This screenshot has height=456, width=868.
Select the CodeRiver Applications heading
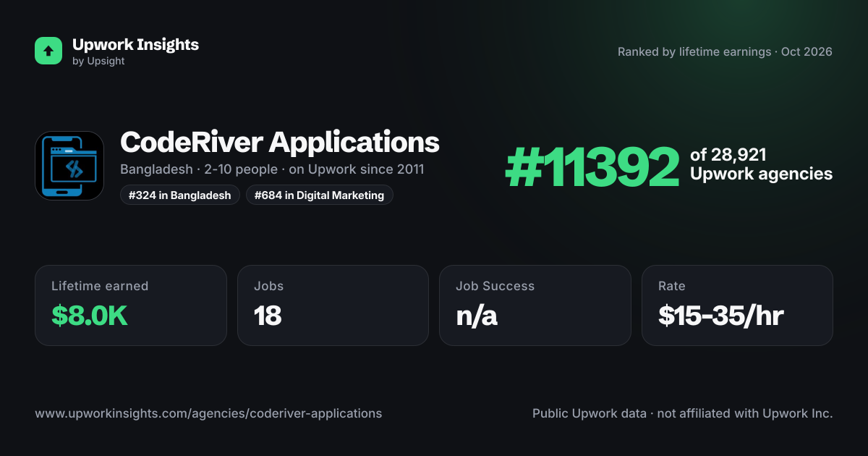pyautogui.click(x=280, y=142)
